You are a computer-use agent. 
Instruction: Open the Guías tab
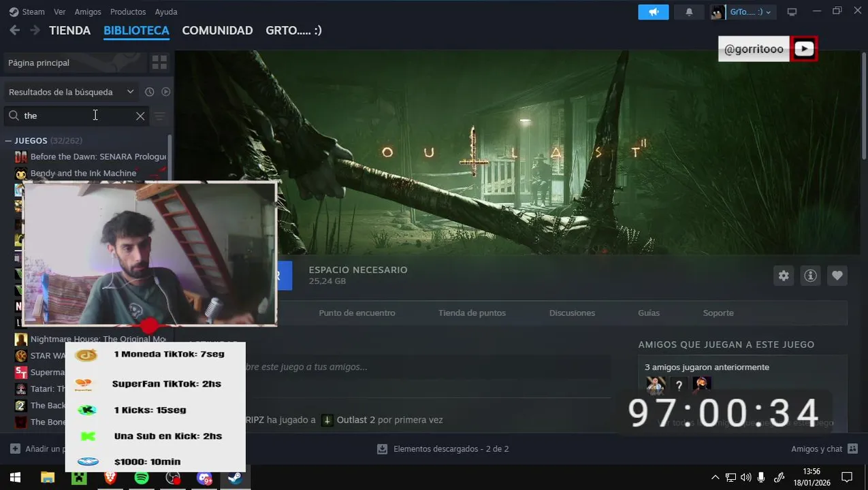[x=649, y=313]
